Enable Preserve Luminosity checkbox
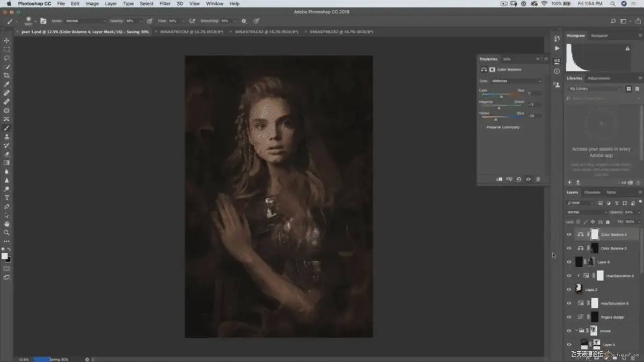This screenshot has height=362, width=644. click(483, 128)
